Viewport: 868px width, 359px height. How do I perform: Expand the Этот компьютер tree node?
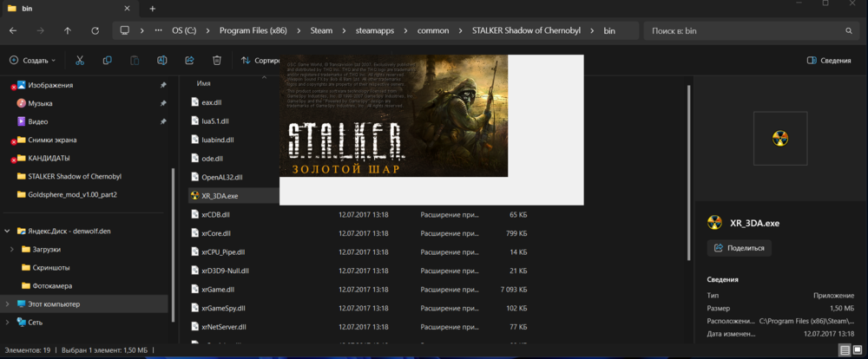8,304
